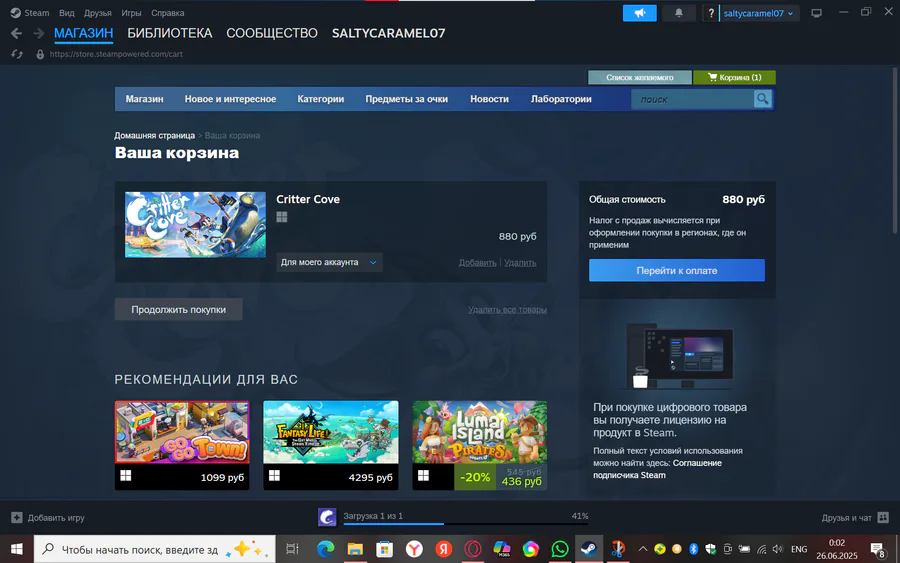The width and height of the screenshot is (900, 563).
Task: Go forward with the forward arrow
Action: point(38,34)
